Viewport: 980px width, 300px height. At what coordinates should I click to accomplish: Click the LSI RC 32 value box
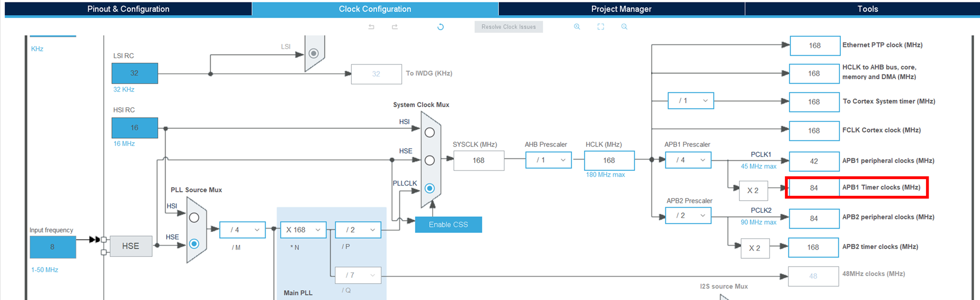(x=135, y=73)
